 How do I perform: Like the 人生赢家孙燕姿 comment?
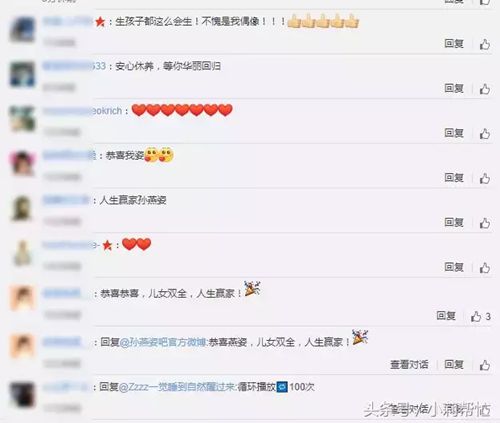coord(485,223)
